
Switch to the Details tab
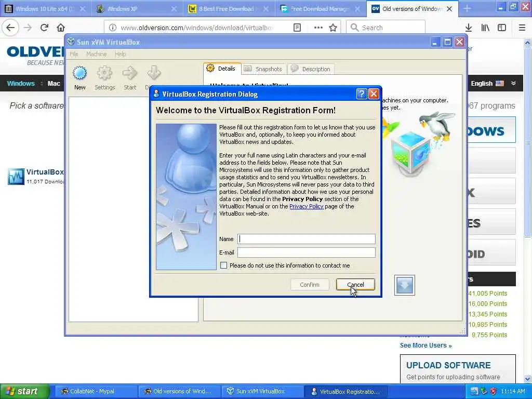click(222, 69)
